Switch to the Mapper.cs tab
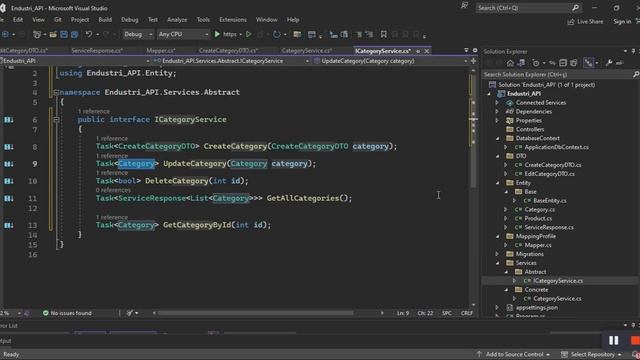640x360 pixels. point(161,51)
